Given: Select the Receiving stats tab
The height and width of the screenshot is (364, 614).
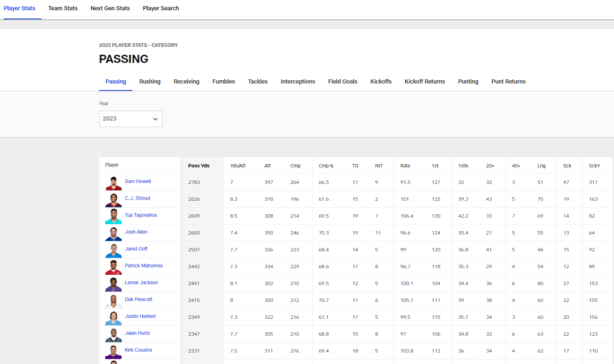Looking at the screenshot, I should pos(186,81).
